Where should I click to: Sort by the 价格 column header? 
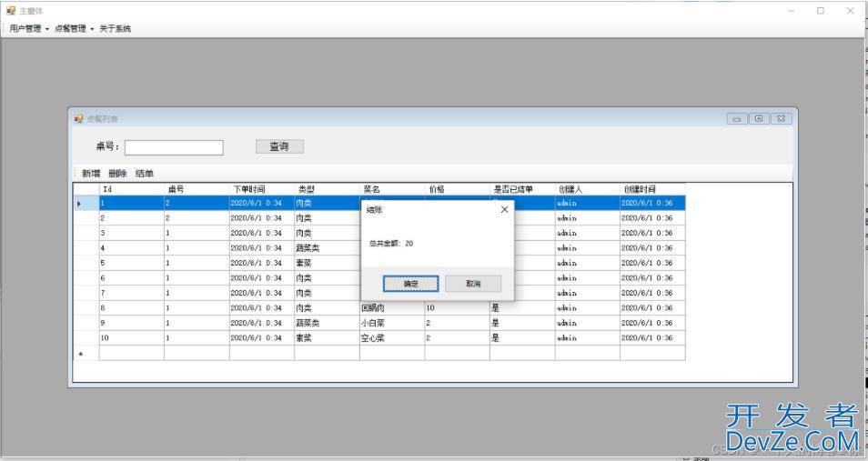(458, 189)
